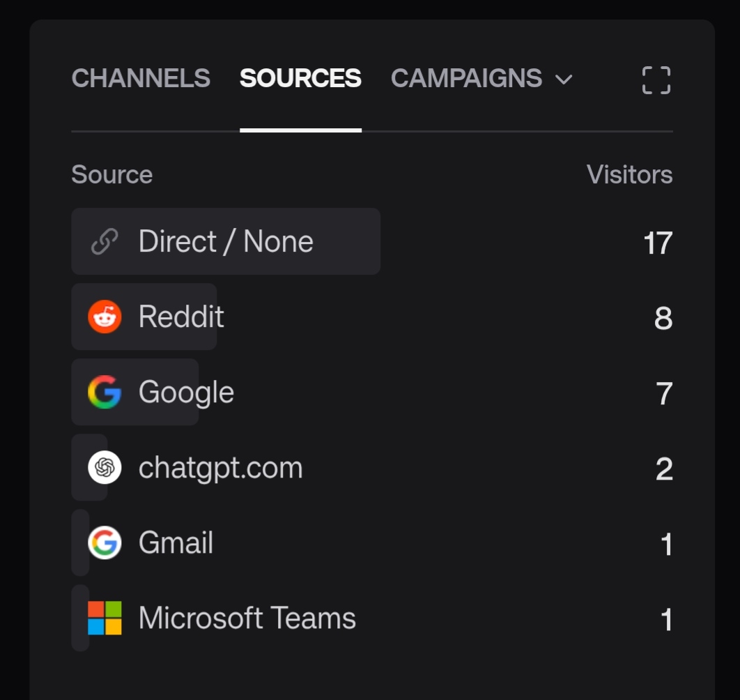Select the Sources tab
Image resolution: width=740 pixels, height=700 pixels.
click(300, 78)
